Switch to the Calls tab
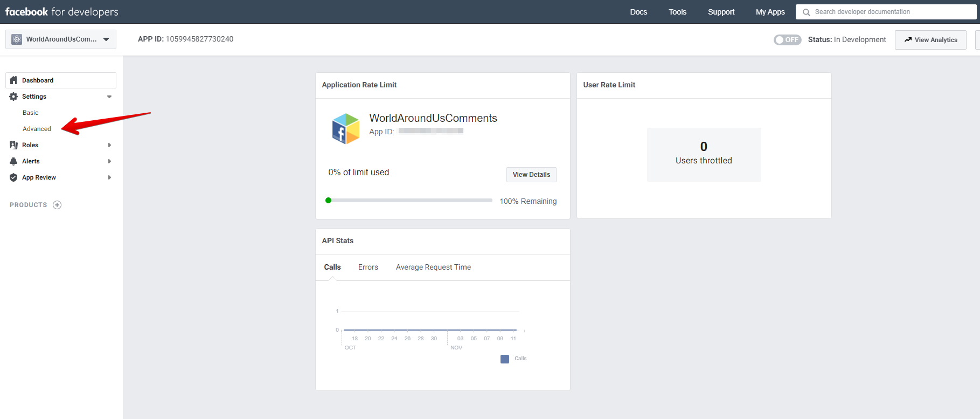980x419 pixels. (332, 267)
